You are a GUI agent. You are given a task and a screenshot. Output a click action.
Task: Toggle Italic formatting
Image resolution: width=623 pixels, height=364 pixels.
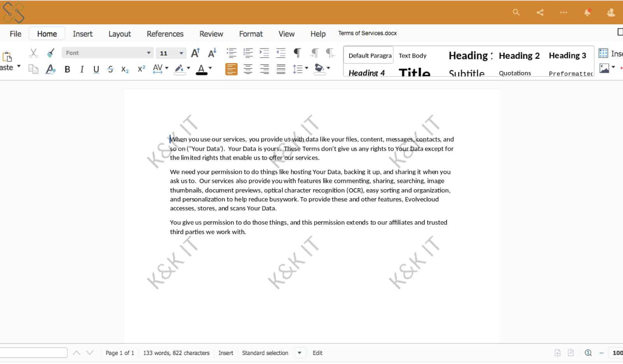(x=81, y=69)
